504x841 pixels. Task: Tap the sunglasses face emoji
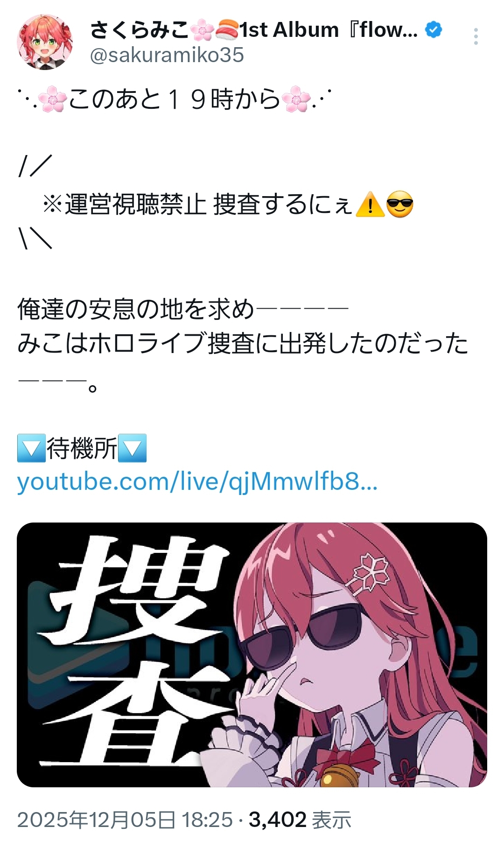pyautogui.click(x=400, y=205)
